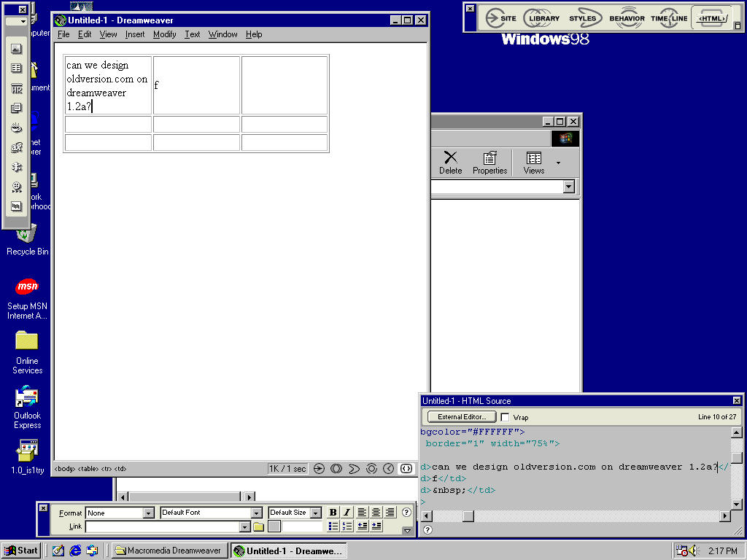
Task: Open the object palette category dropdown
Action: click(16, 21)
